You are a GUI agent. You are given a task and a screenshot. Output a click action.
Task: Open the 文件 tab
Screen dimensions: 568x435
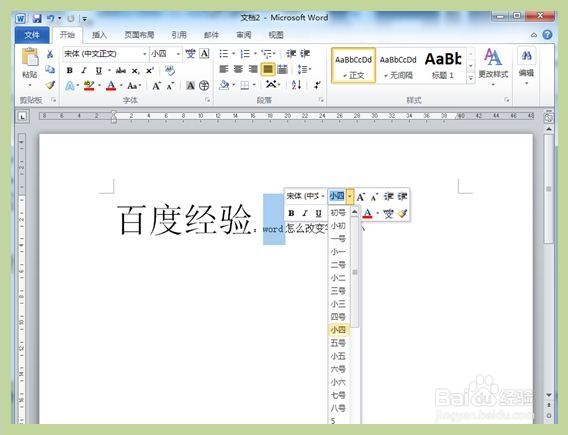[32, 35]
